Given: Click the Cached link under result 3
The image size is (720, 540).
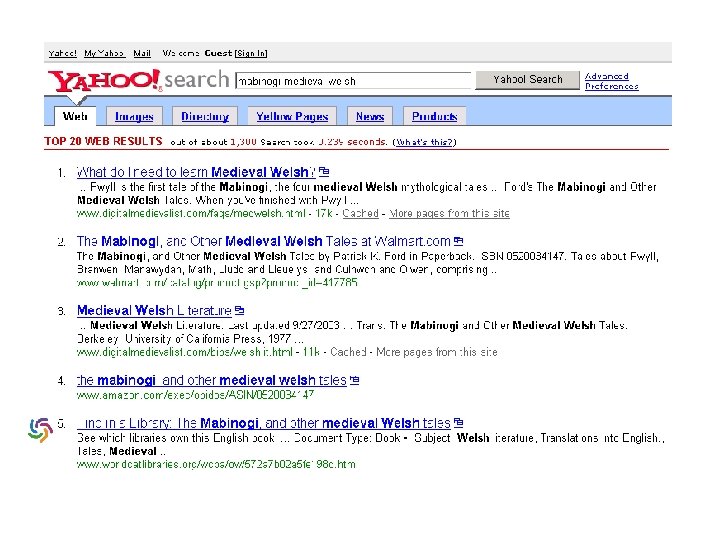Looking at the screenshot, I should pyautogui.click(x=348, y=352).
